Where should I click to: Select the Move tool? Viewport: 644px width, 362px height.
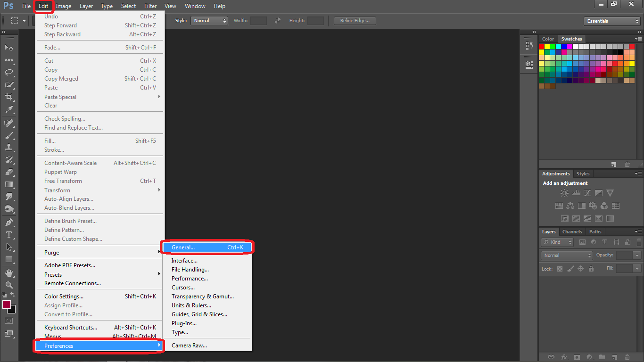click(8, 47)
